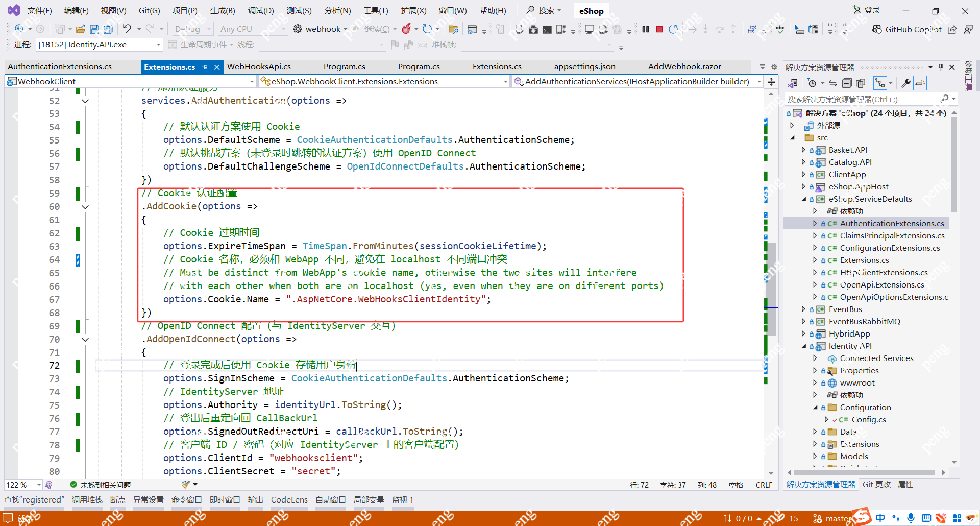
Task: Open the 断点 breakpoints window tab
Action: pos(118,500)
